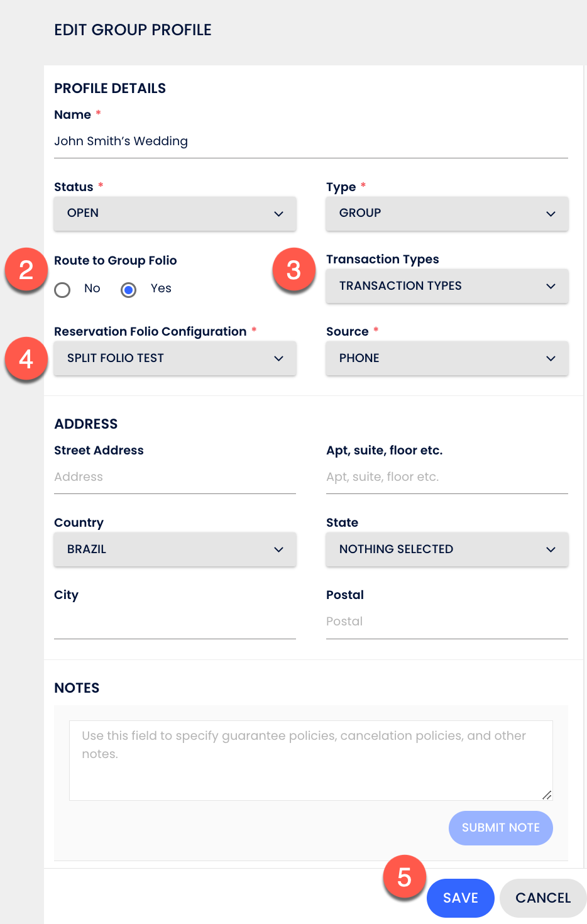
Task: Click inside the Notes text area
Action: tap(310, 760)
